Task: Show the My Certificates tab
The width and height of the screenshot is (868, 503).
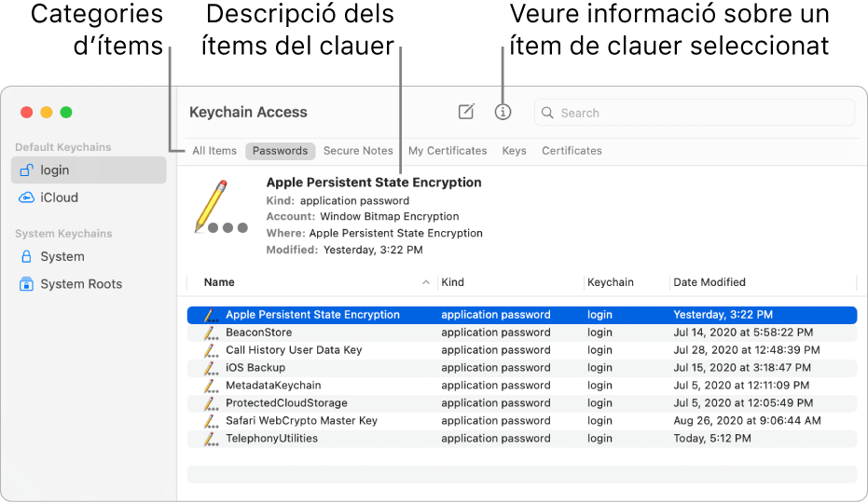Action: click(448, 151)
